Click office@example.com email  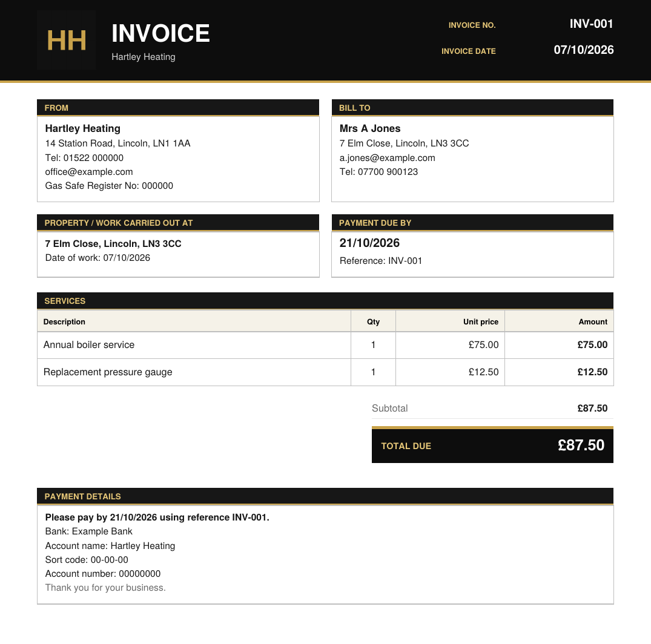click(89, 172)
